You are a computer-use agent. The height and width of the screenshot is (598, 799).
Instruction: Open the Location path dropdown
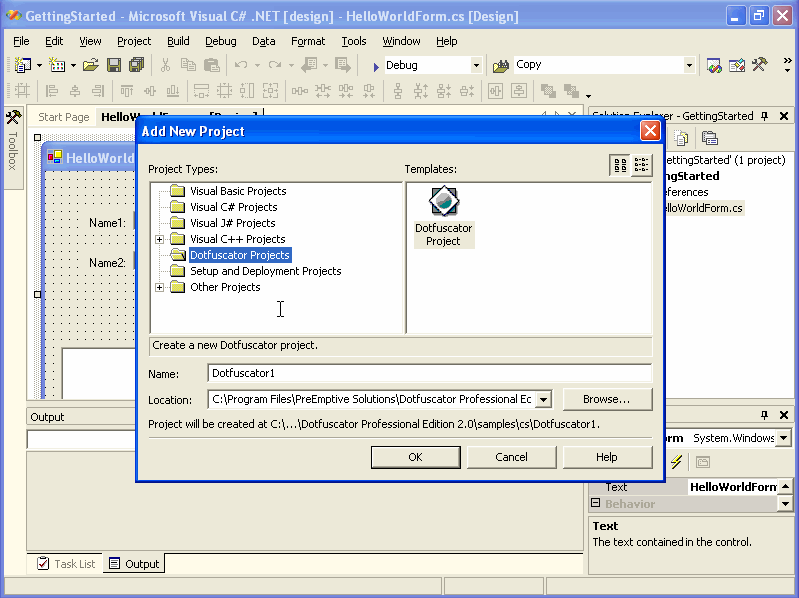[x=543, y=400]
